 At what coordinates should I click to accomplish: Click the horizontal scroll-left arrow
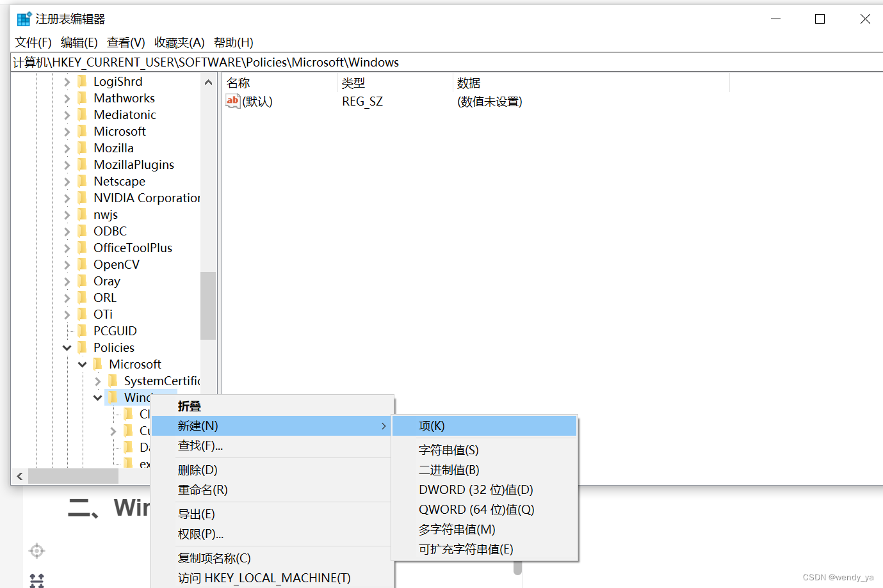[x=20, y=476]
